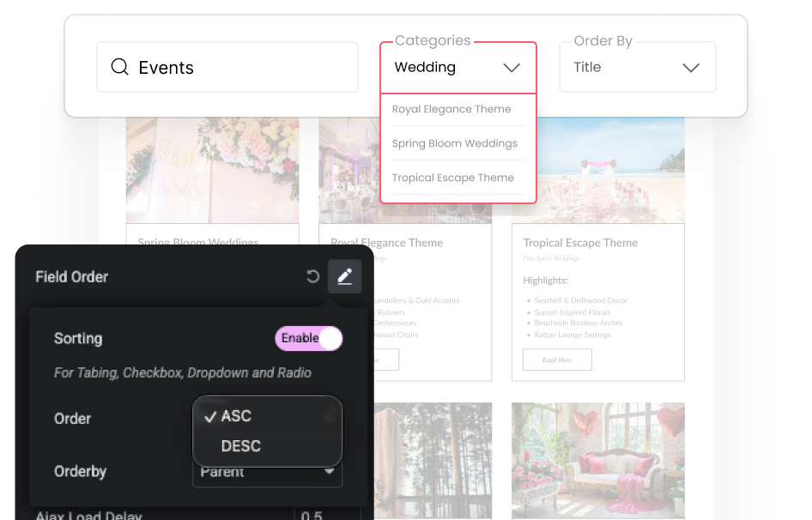Open the pink sofa heart balloons thumbnail
This screenshot has width=812, height=520.
point(598,461)
